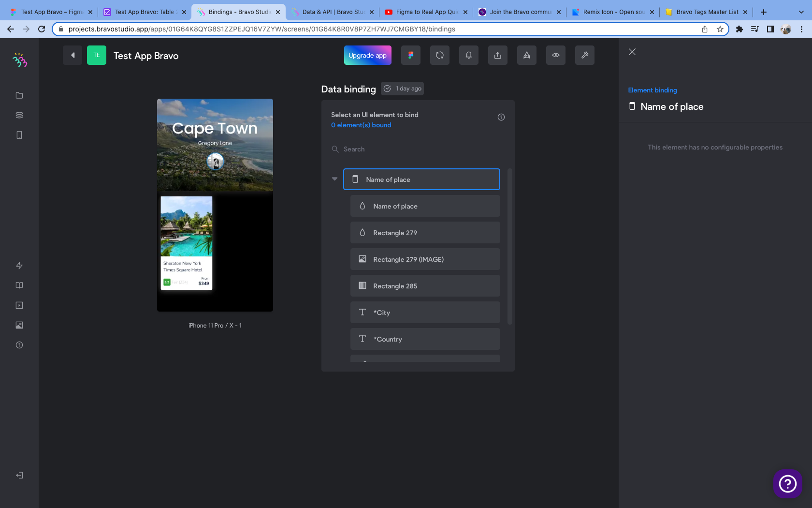Collapse the Name of place tree arrow

coord(334,179)
